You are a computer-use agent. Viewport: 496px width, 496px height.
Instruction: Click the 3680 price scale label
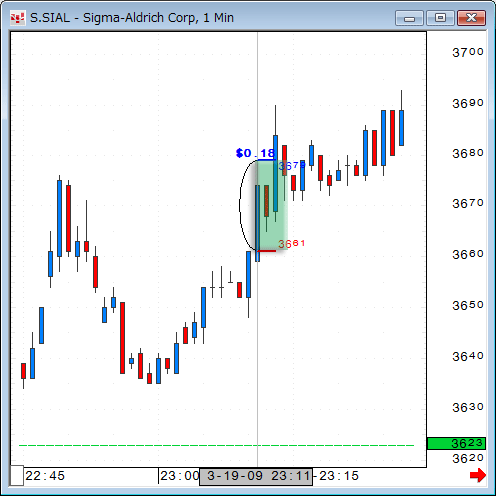pyautogui.click(x=468, y=153)
